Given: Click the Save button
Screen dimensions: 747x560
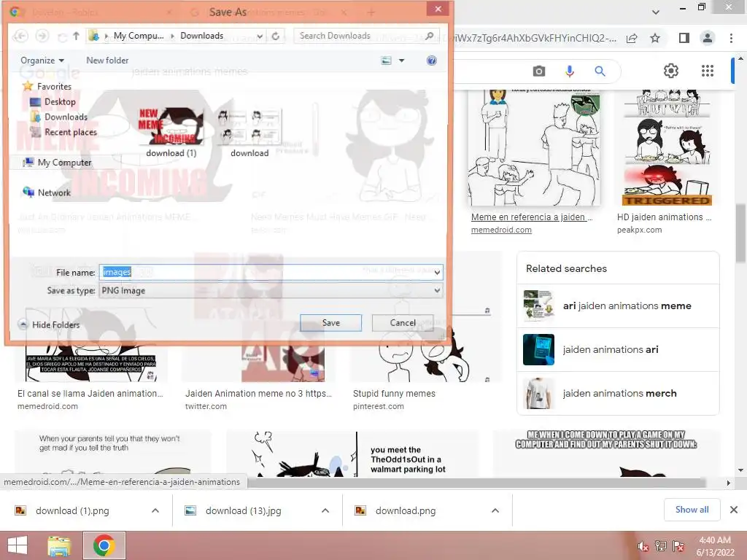Looking at the screenshot, I should [x=330, y=323].
